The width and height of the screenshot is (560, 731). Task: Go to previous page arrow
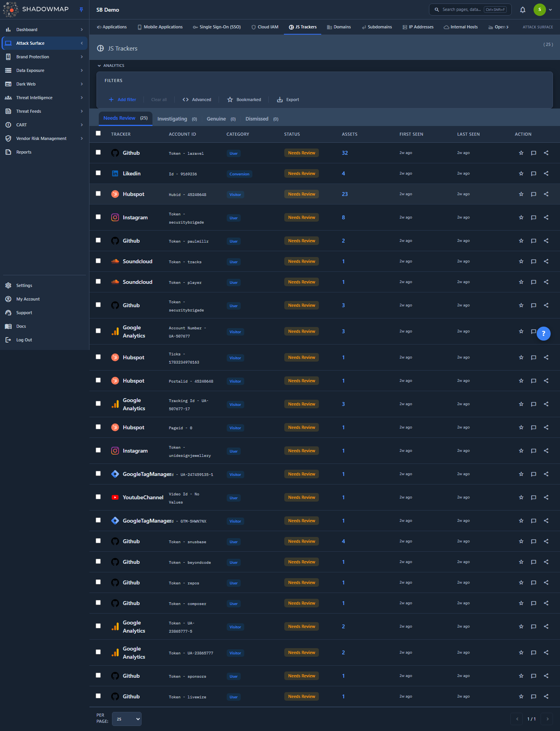click(x=517, y=719)
